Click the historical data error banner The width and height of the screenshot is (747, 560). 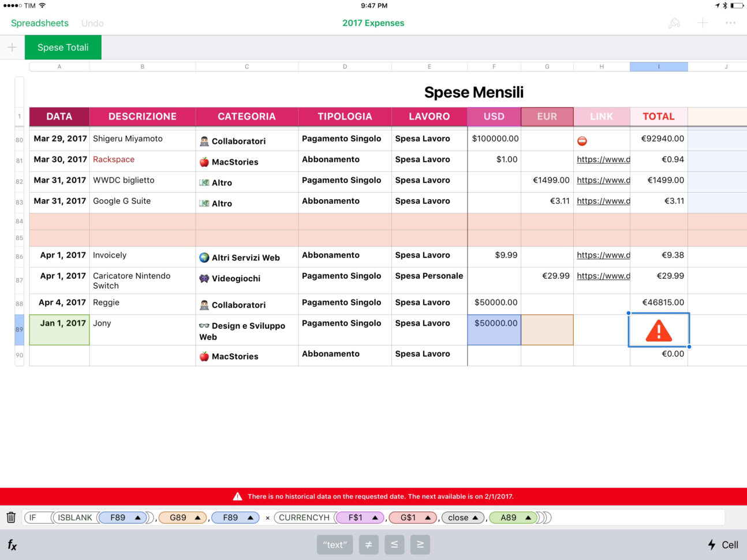[373, 496]
